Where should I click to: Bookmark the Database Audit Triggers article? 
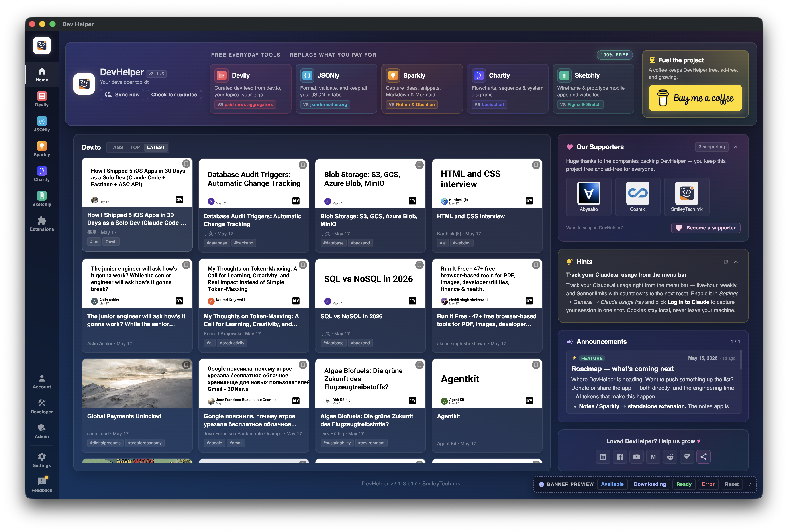pyautogui.click(x=303, y=165)
